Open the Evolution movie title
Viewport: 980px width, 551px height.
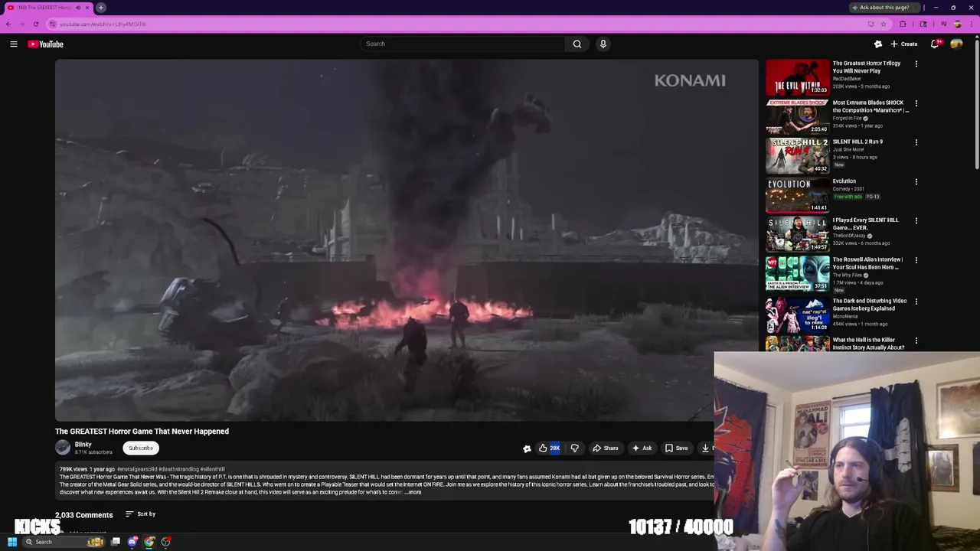(x=844, y=181)
